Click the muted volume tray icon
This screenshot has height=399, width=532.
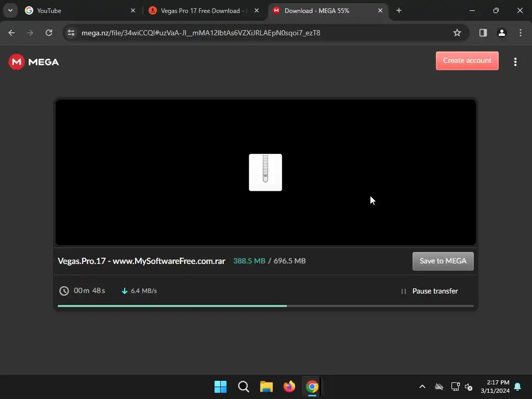(x=469, y=387)
